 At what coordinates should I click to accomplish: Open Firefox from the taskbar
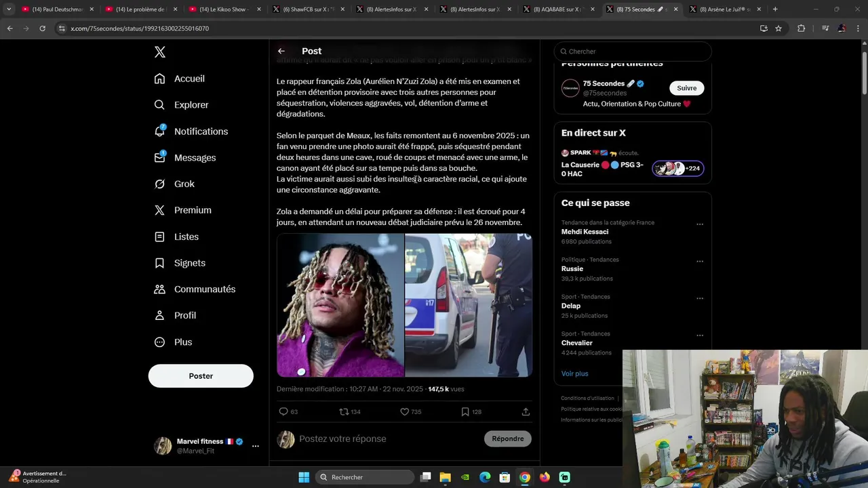coord(545,477)
